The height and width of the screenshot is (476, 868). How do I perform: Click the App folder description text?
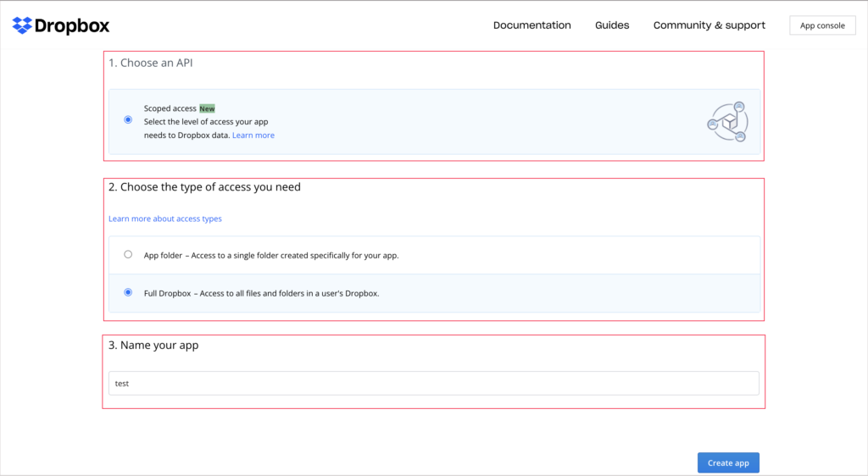[x=271, y=256]
